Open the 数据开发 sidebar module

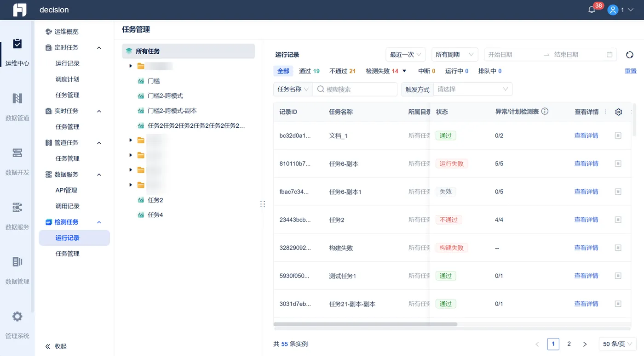17,161
